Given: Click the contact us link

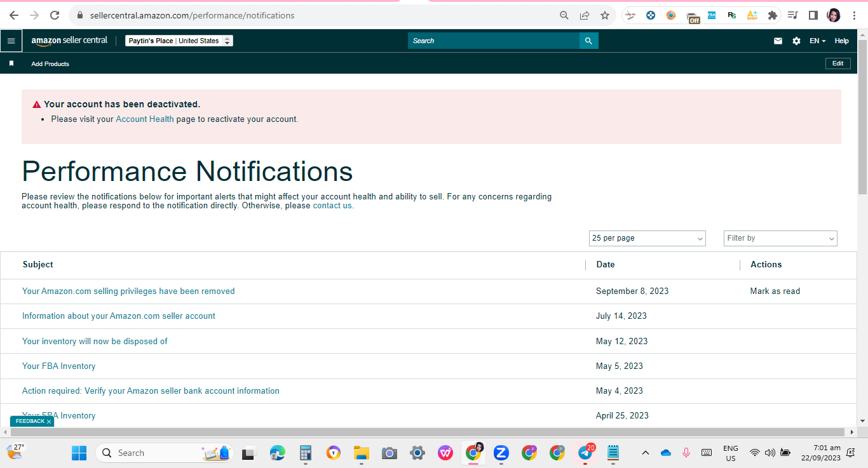Looking at the screenshot, I should [332, 205].
